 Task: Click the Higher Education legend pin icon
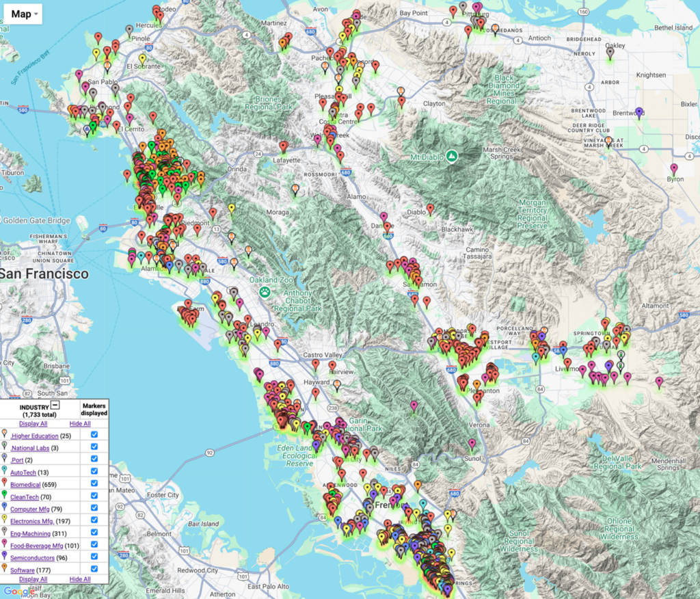(x=5, y=434)
